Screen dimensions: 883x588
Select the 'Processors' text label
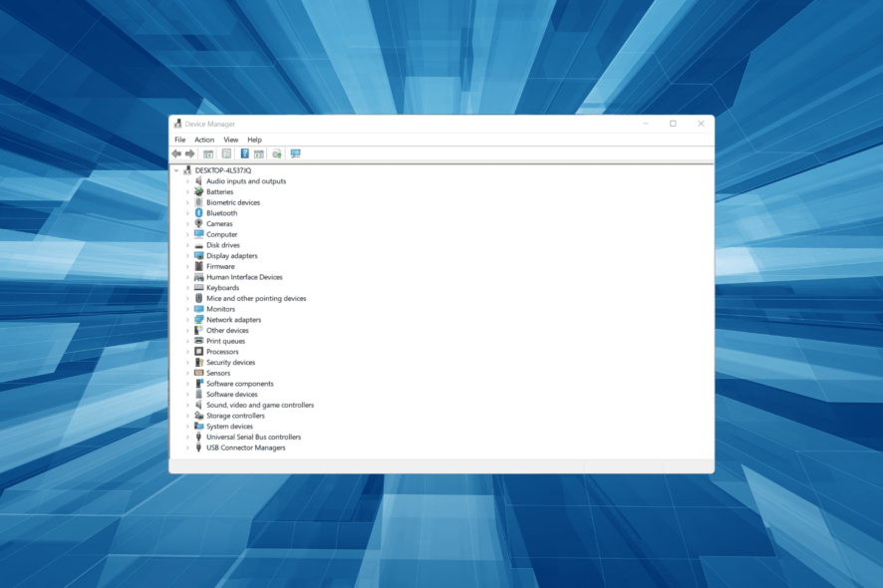222,352
